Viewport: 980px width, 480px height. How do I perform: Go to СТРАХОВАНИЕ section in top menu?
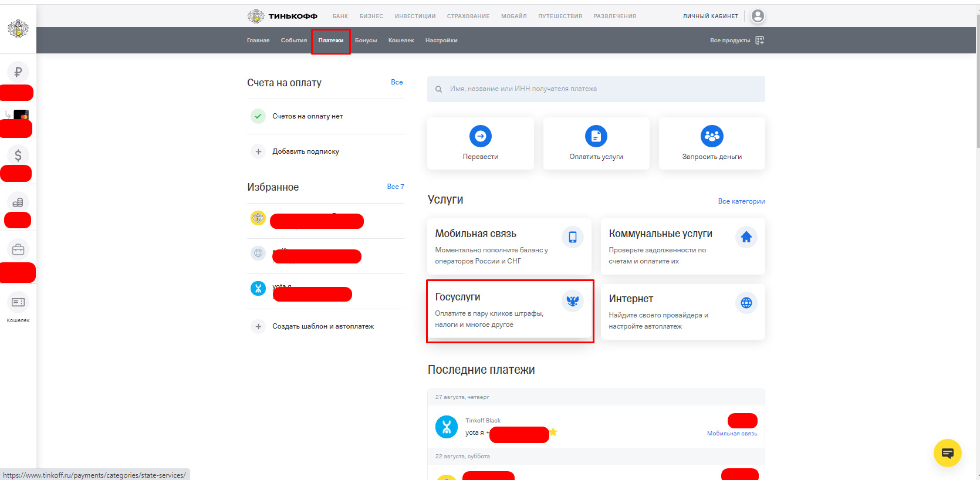(468, 16)
